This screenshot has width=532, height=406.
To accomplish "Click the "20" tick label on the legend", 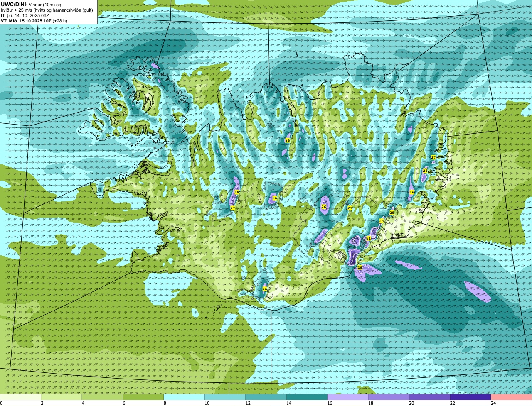I will tap(411, 403).
